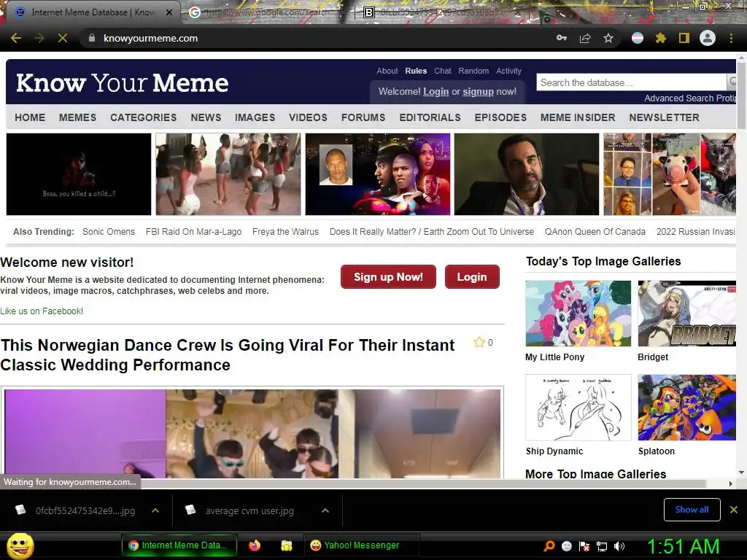Focus the Search the database field
The image size is (747, 560).
pos(631,82)
